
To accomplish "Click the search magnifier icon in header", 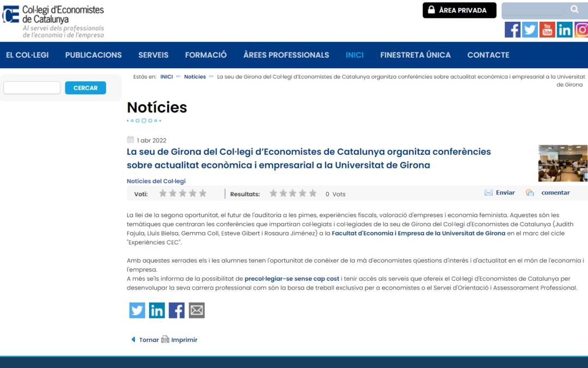I will (574, 10).
